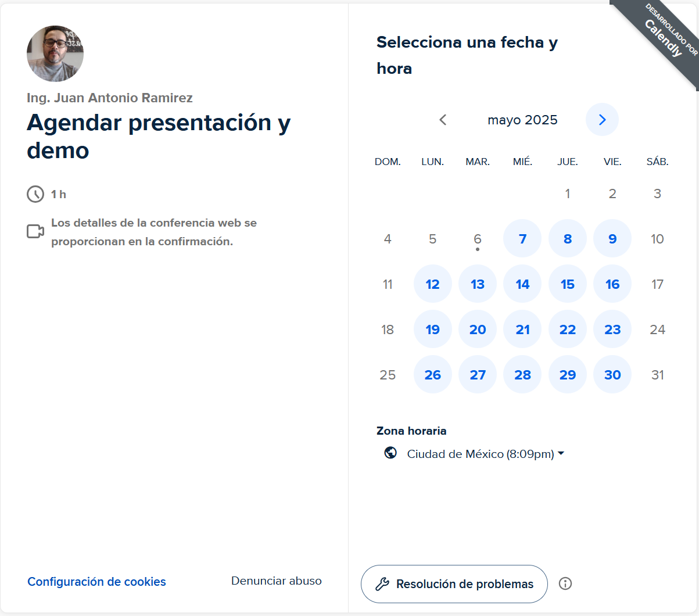The image size is (699, 616).
Task: Click the info icon beside Resolución de problemas
Action: (565, 583)
